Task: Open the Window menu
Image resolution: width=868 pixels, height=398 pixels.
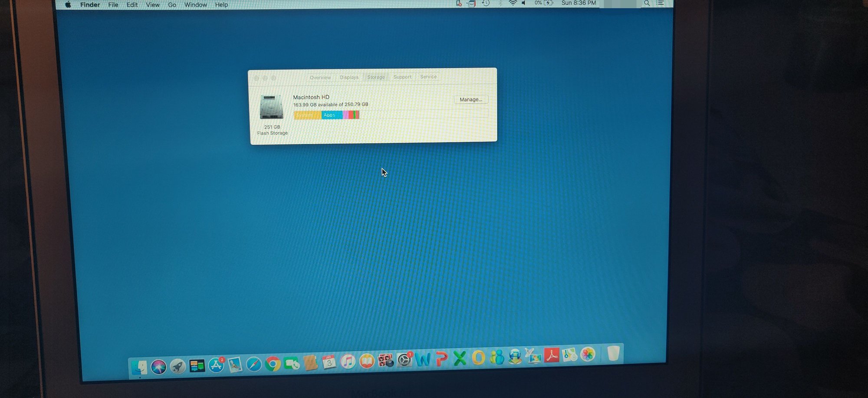Action: (x=195, y=5)
